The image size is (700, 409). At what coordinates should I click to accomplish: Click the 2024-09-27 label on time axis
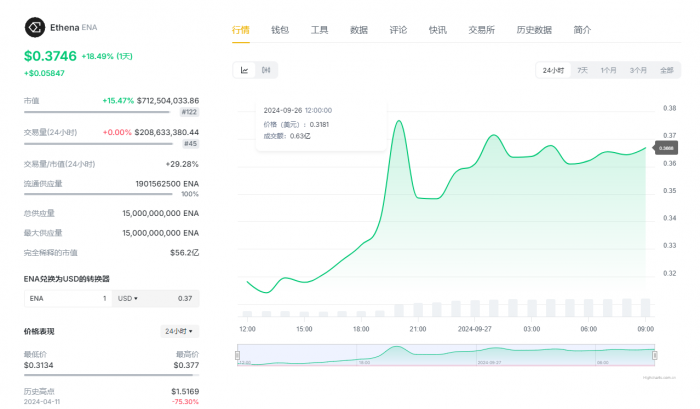(475, 329)
